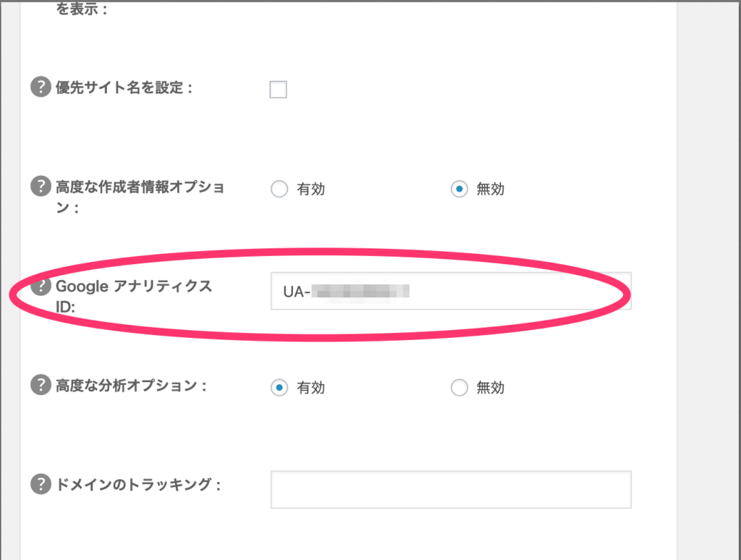This screenshot has width=741, height=560.
Task: Click the 優先サイト名を設定 label text
Action: 124,88
